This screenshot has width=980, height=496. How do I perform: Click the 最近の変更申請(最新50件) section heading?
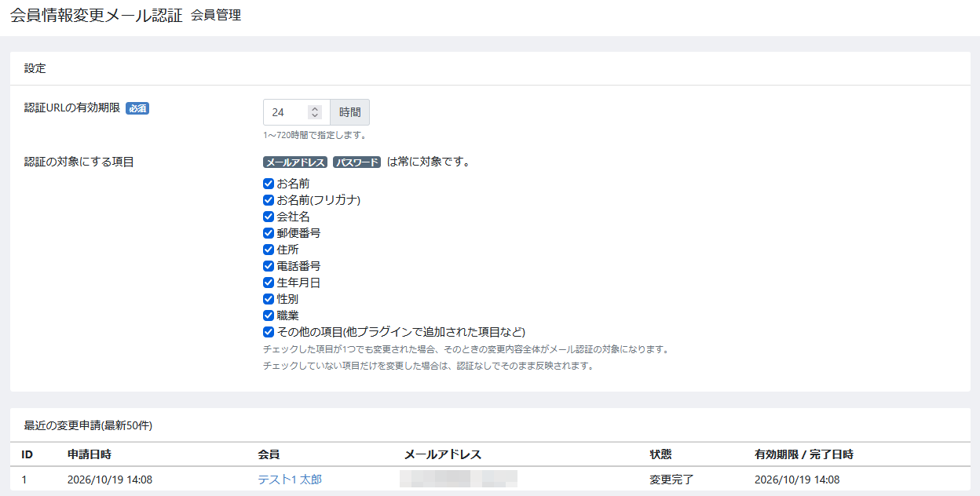coord(88,425)
